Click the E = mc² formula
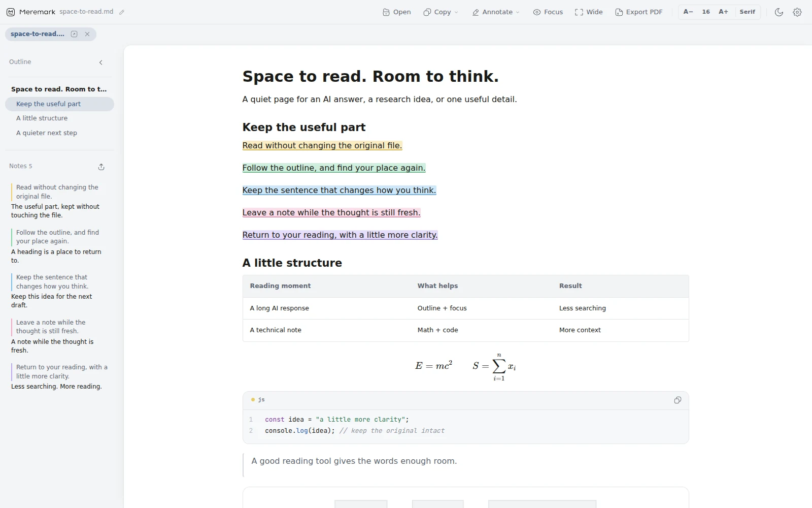The image size is (812, 508). click(x=433, y=366)
